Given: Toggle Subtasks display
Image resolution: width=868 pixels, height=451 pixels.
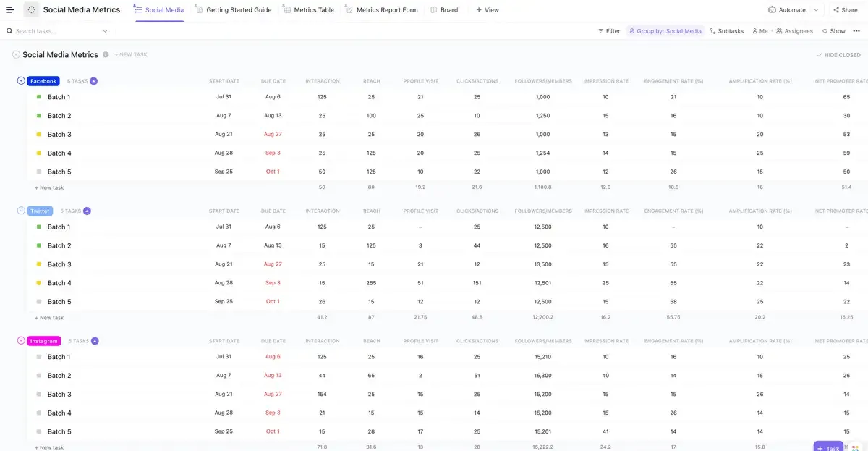Looking at the screenshot, I should 726,31.
